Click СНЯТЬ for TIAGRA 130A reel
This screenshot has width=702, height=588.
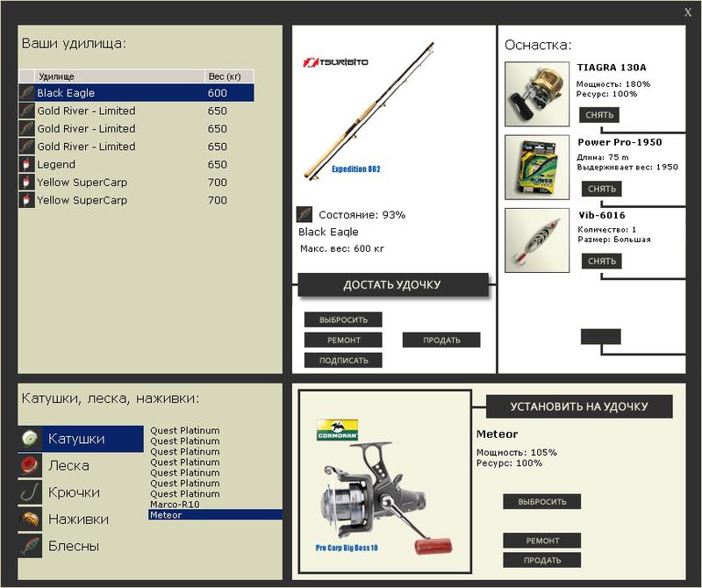pyautogui.click(x=599, y=115)
